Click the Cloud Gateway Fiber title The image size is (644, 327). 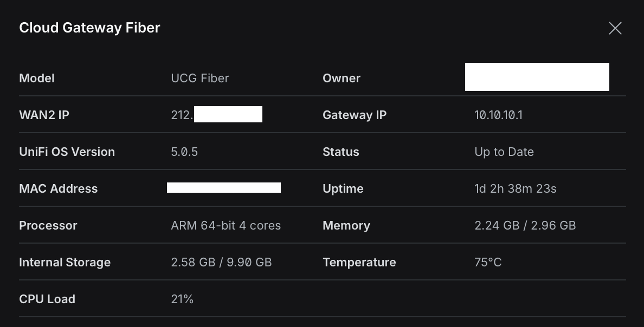tap(89, 28)
